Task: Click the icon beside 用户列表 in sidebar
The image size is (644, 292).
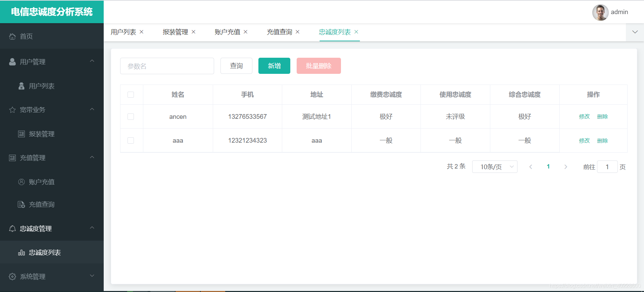Action: 21,86
